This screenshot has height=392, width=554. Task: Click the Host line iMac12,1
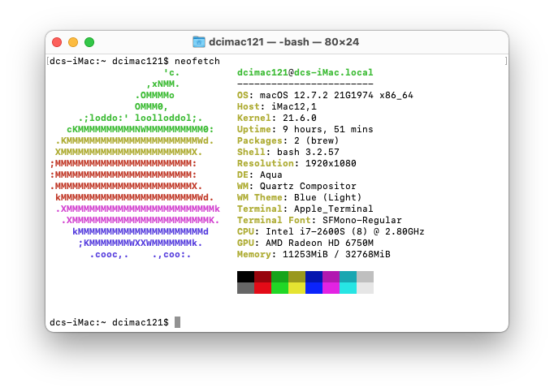coord(277,106)
